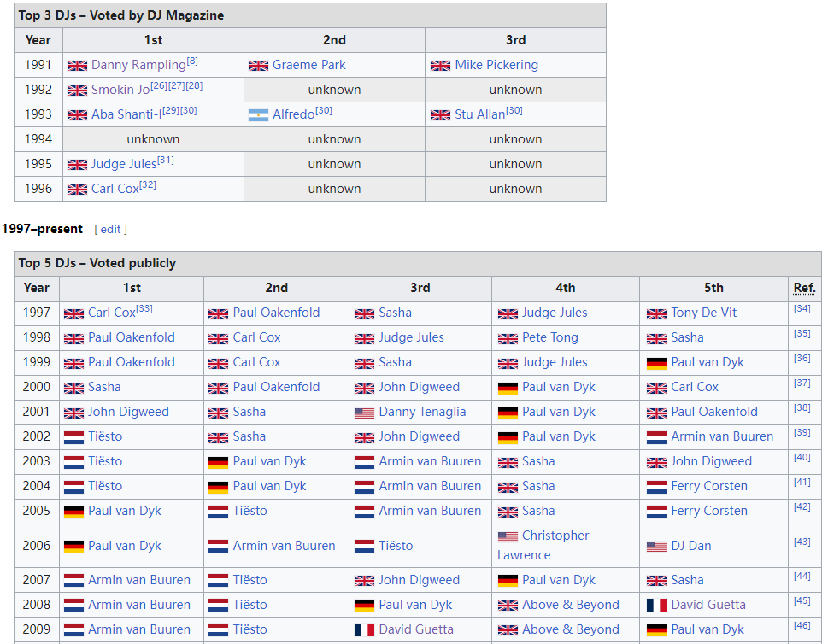Click Dutch flag beside Tiësto in 2002 row
The image size is (828, 644).
point(74,437)
